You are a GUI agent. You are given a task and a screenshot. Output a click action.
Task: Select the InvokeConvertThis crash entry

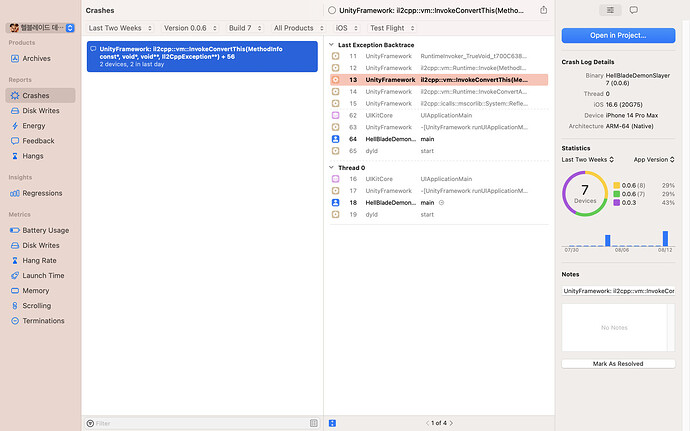(202, 56)
